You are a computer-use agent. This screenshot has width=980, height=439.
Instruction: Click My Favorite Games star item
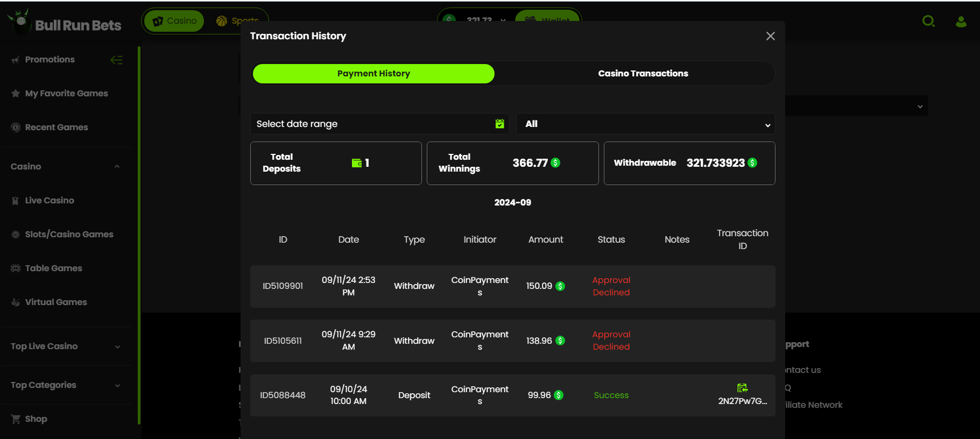(59, 93)
